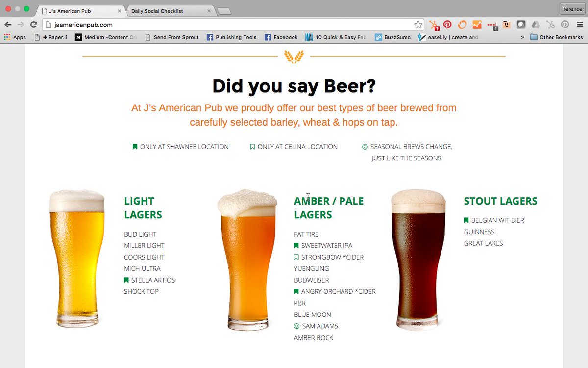The width and height of the screenshot is (588, 368).
Task: Click the LIGHT LAGERS heading
Action: 143,208
